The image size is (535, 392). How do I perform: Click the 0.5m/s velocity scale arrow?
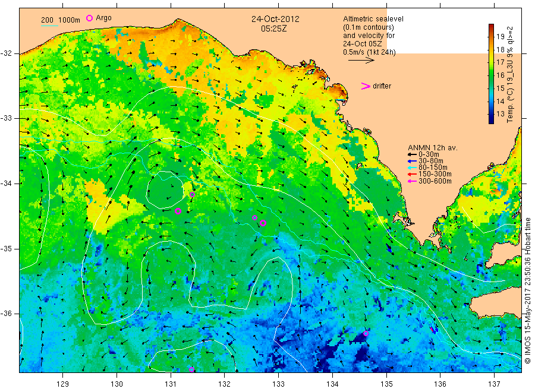click(x=361, y=61)
